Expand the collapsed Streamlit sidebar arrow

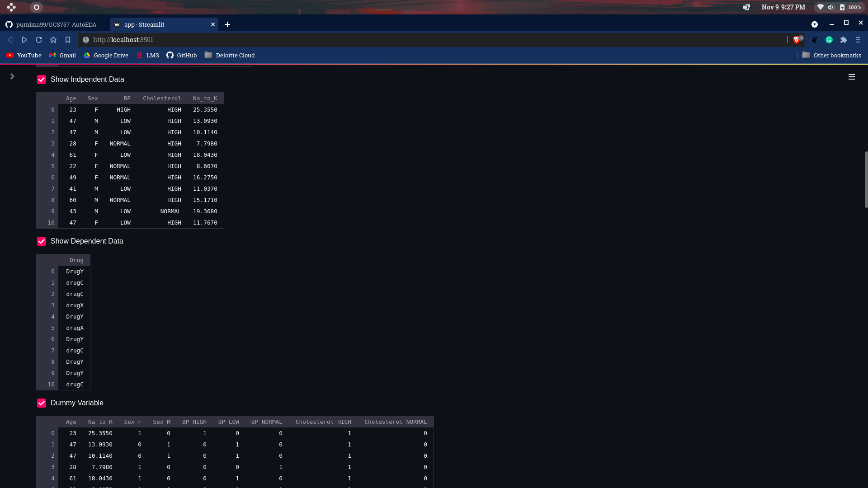pyautogui.click(x=12, y=76)
